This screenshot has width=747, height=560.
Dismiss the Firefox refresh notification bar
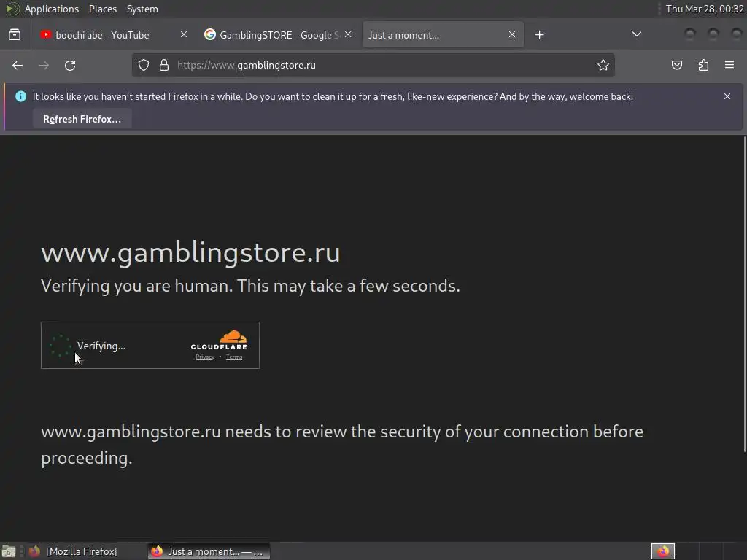click(x=727, y=96)
